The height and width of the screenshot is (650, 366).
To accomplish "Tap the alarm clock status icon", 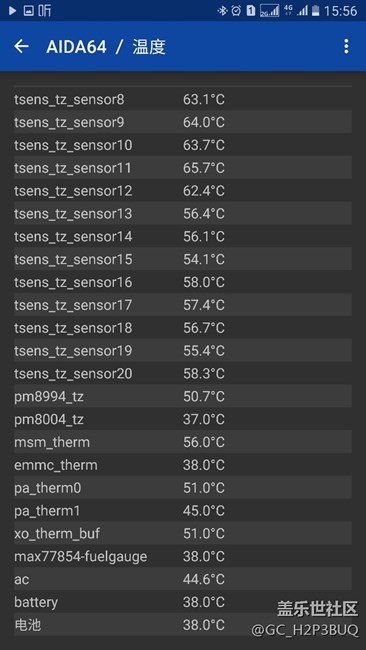I will click(x=237, y=11).
